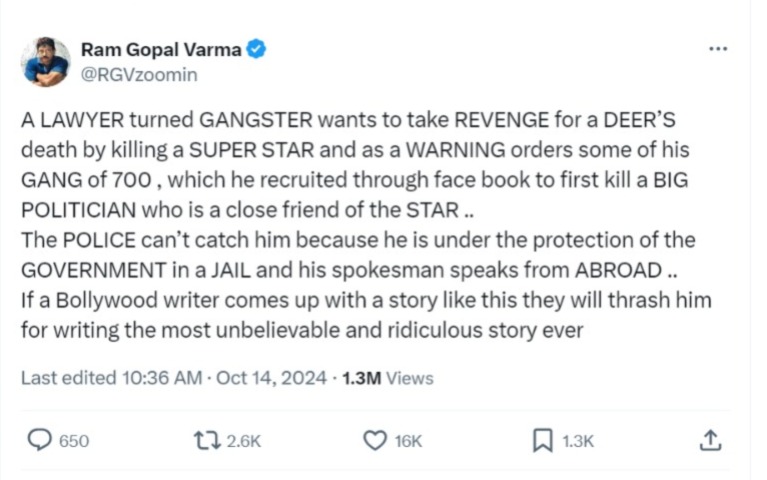This screenshot has width=767, height=480.
Task: Click the 1.3K bookmarks count
Action: 578,441
